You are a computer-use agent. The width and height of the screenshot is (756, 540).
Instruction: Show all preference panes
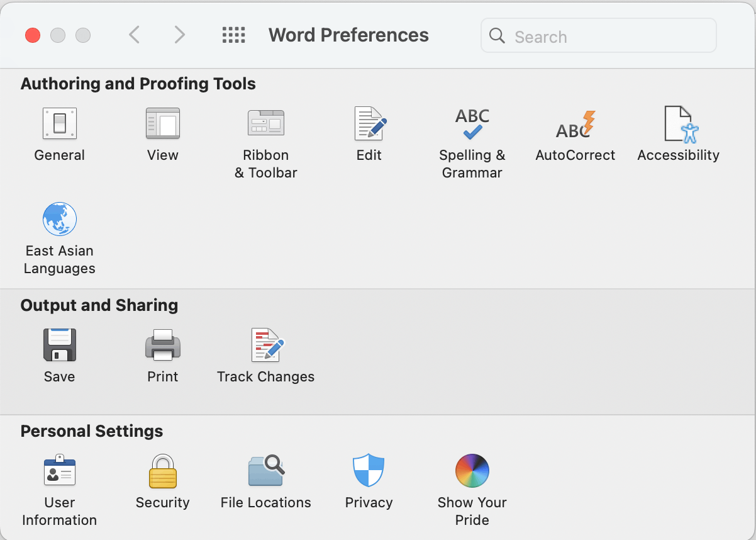point(233,35)
